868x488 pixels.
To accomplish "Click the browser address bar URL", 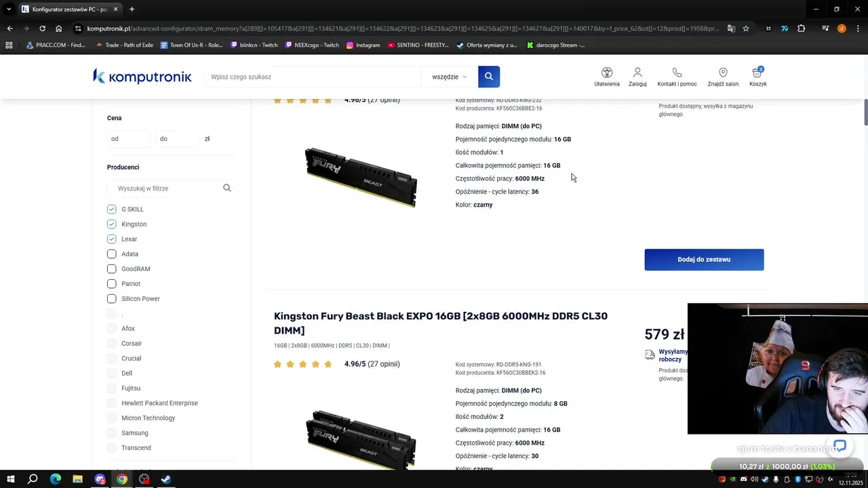I will point(403,28).
